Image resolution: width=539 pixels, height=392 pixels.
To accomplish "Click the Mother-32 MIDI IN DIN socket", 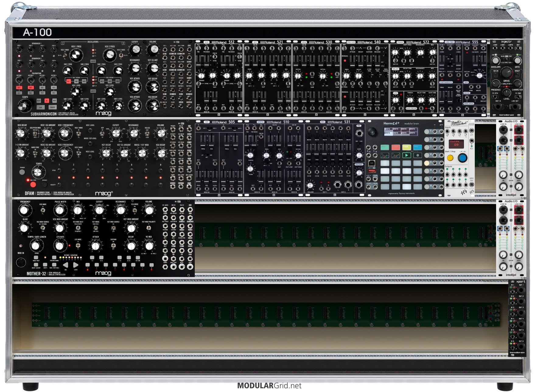I will coord(21,262).
